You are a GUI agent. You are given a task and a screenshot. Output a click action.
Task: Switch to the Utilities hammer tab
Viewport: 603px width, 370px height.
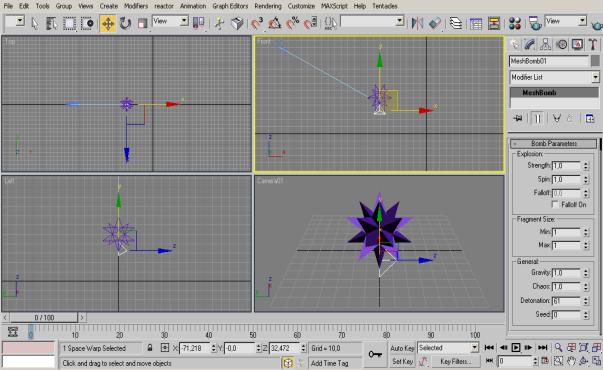(x=593, y=45)
